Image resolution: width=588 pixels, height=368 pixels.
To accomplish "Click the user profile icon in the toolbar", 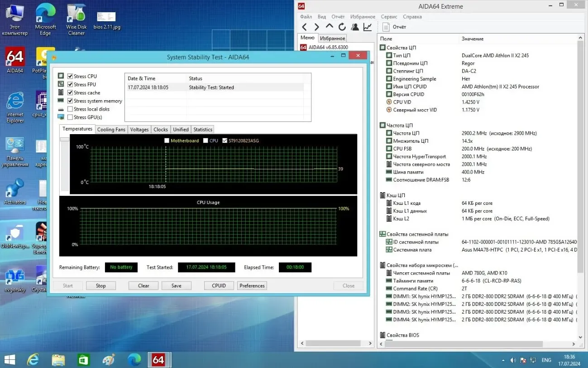I will [x=355, y=27].
